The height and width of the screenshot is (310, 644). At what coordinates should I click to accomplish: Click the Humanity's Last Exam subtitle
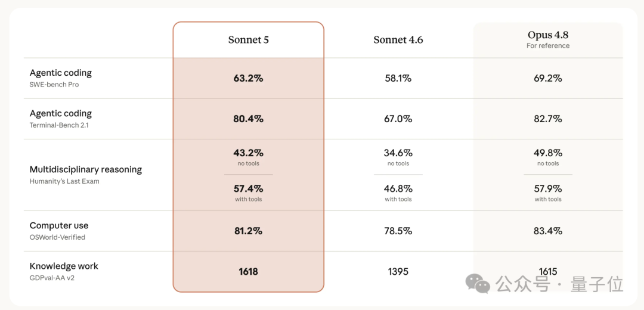64,181
